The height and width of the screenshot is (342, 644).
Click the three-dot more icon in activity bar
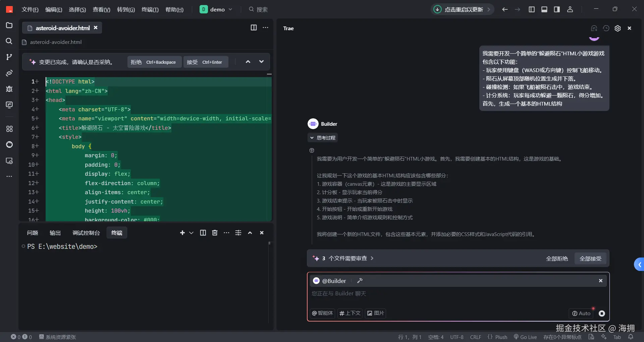(9, 176)
